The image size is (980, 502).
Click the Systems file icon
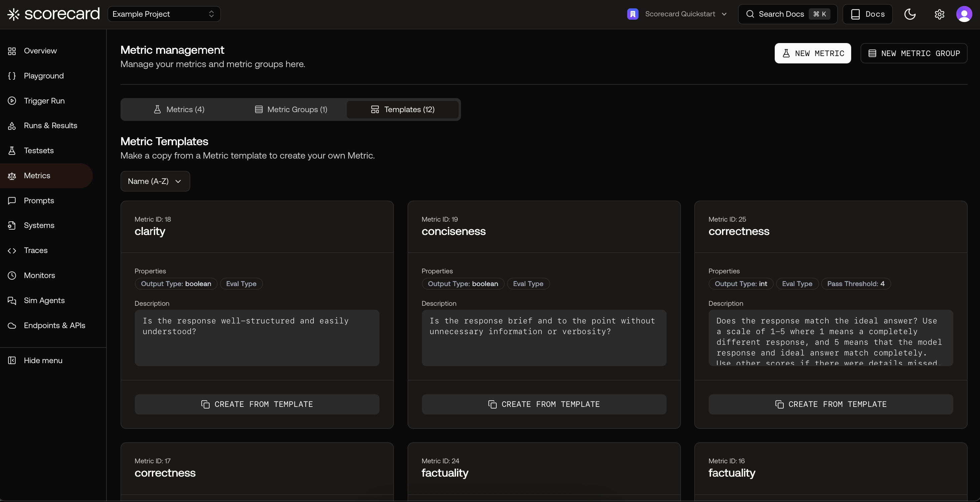12,226
